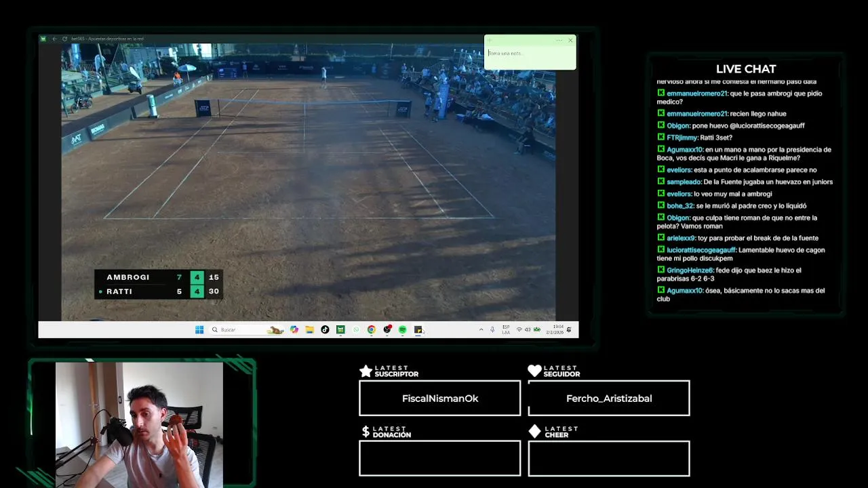This screenshot has height=488, width=868.
Task: Show hidden system tray icons
Action: (x=481, y=329)
